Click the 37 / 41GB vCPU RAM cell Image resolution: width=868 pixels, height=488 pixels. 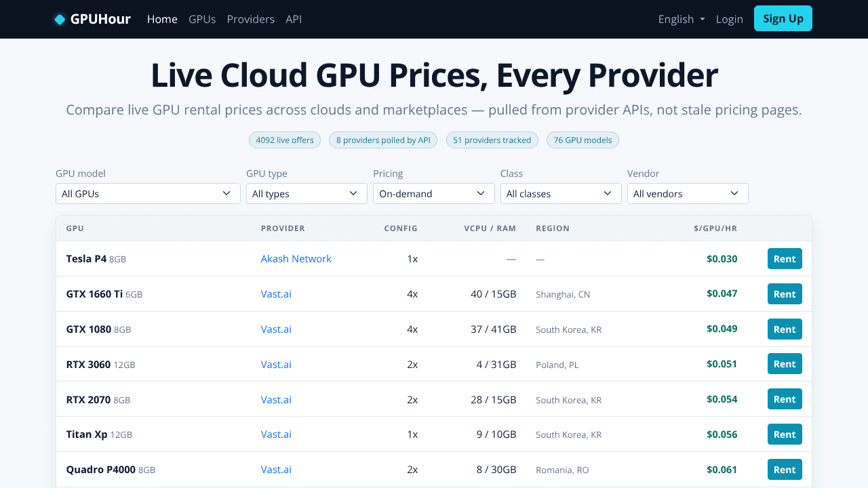[x=493, y=329]
